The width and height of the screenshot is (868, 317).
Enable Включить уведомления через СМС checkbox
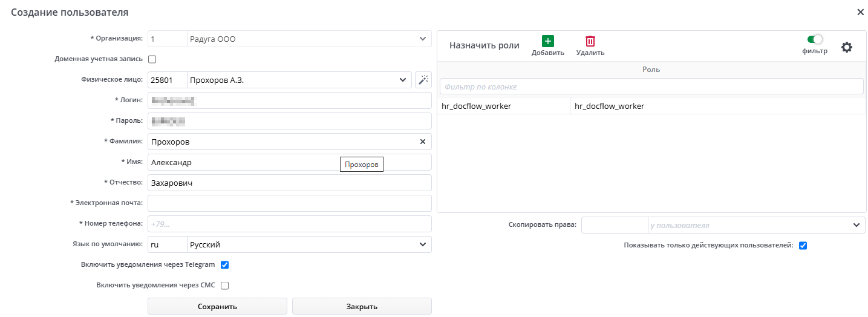pyautogui.click(x=224, y=286)
